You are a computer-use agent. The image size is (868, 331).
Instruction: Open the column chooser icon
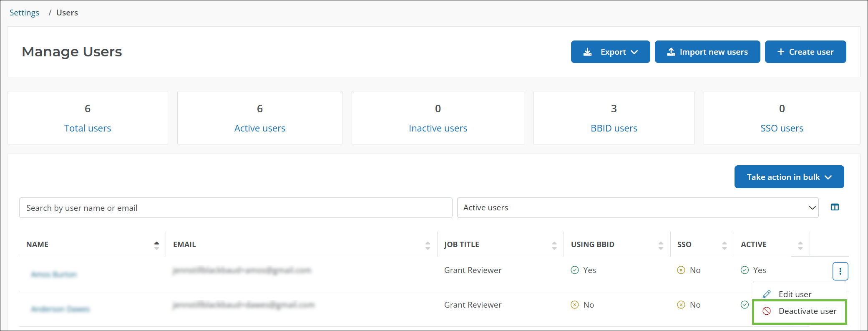[x=834, y=207]
